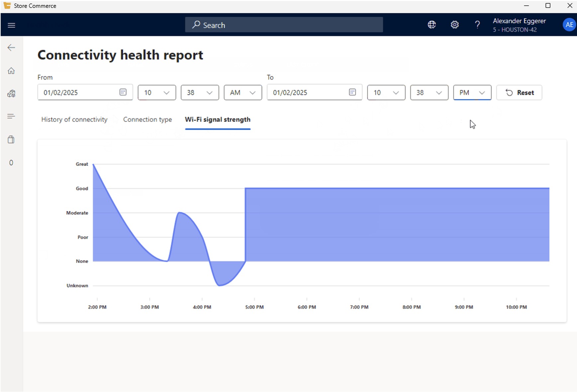
Task: Click the Alexander Eggerer user name
Action: point(519,21)
